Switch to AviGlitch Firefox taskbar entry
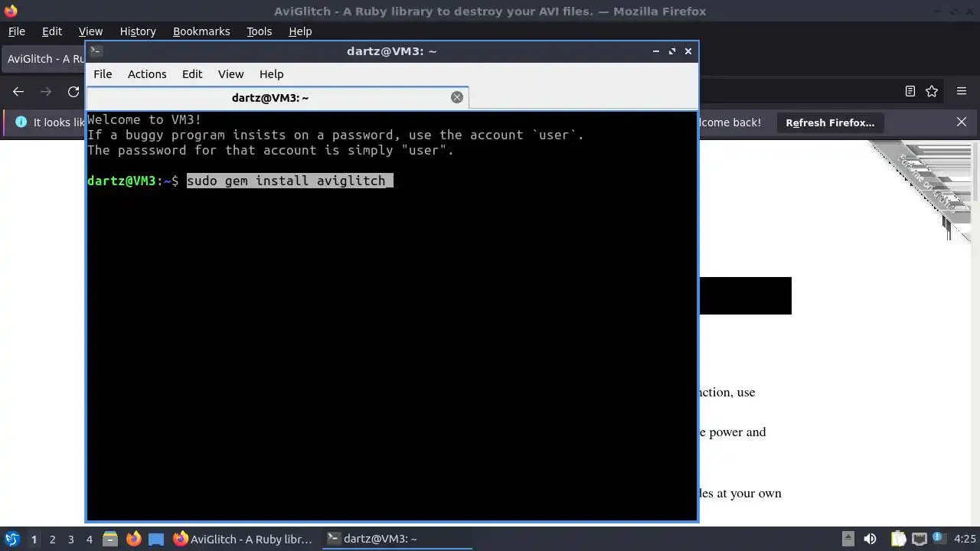The width and height of the screenshot is (980, 551). (x=243, y=539)
